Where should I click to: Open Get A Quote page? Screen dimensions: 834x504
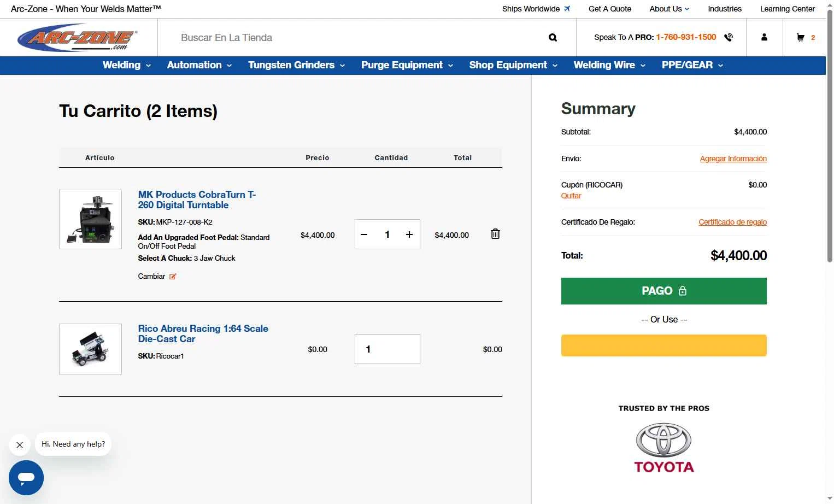[610, 9]
